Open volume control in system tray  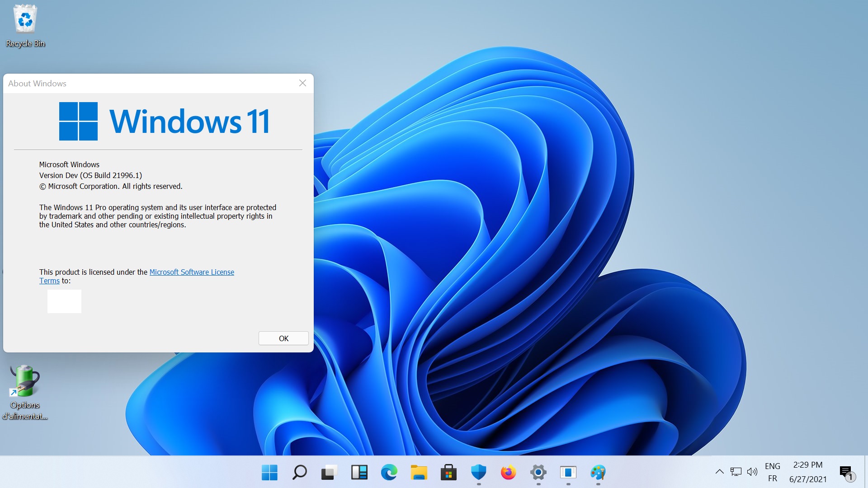point(752,472)
